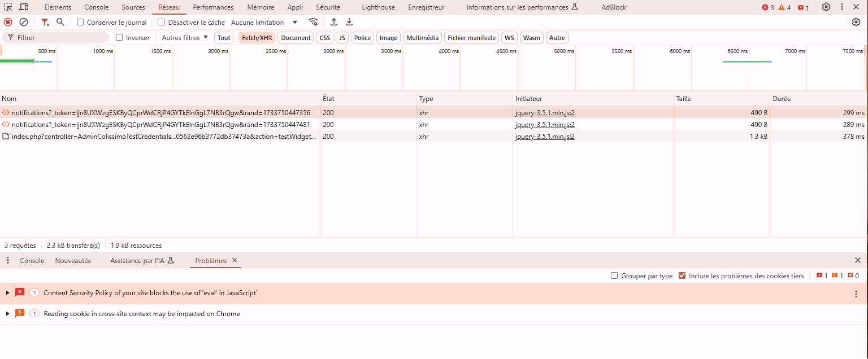Switch to the Console tab at the top
The height and width of the screenshot is (359, 868).
point(97,7)
